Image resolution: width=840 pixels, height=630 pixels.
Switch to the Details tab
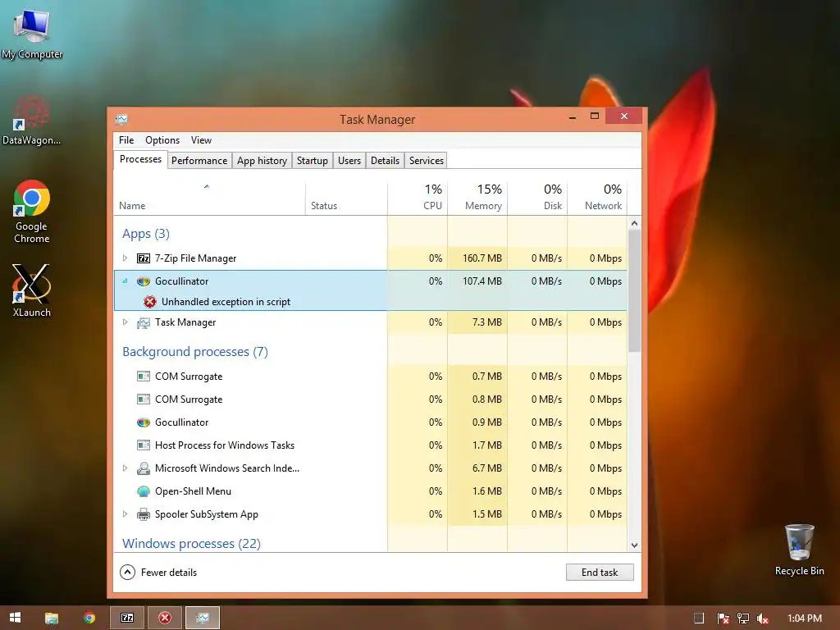click(x=386, y=161)
